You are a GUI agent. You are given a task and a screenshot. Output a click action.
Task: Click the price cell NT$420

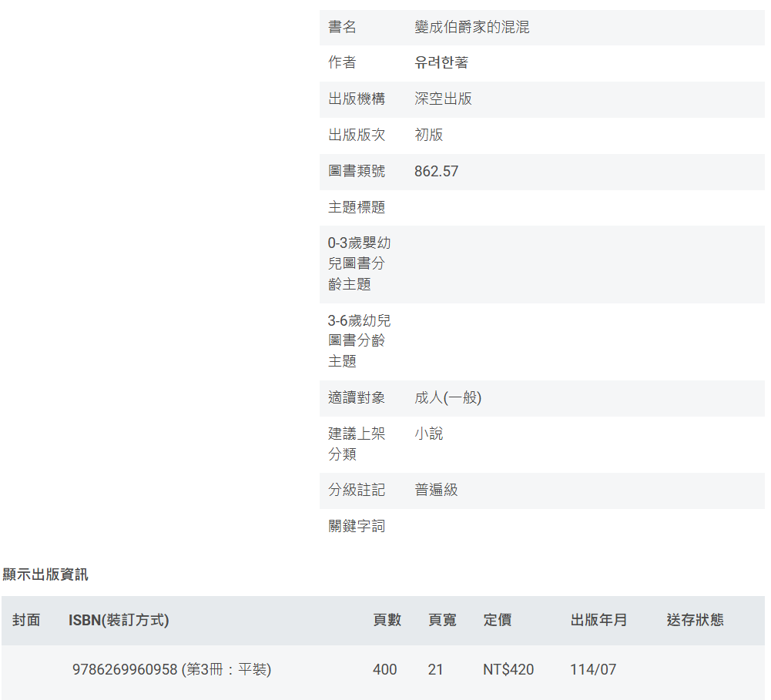pos(508,670)
